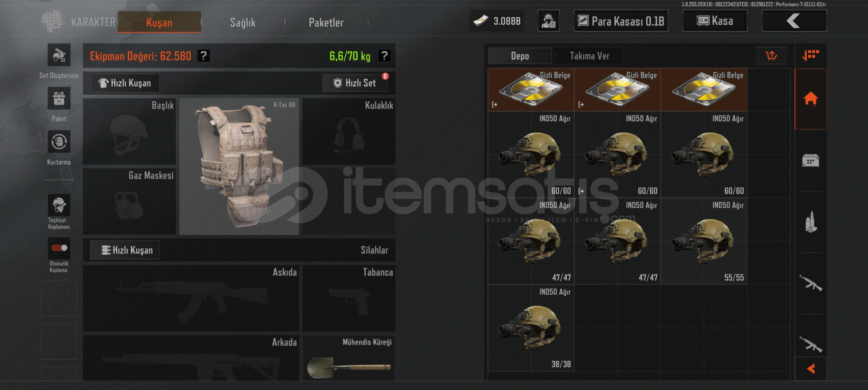Click the weight help question mark
The height and width of the screenshot is (390, 868).
384,56
